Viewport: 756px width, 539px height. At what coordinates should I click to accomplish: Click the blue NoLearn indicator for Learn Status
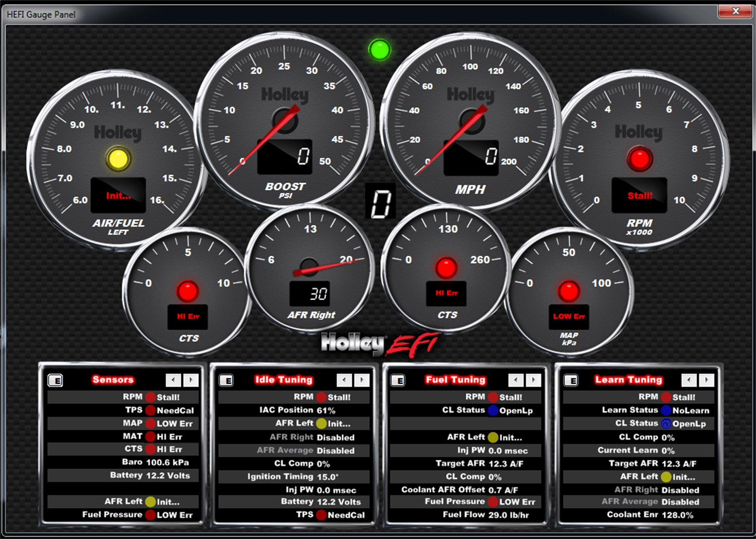(666, 410)
